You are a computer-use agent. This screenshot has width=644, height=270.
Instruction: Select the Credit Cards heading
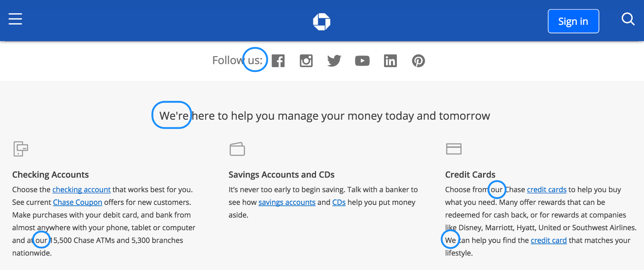pos(470,175)
